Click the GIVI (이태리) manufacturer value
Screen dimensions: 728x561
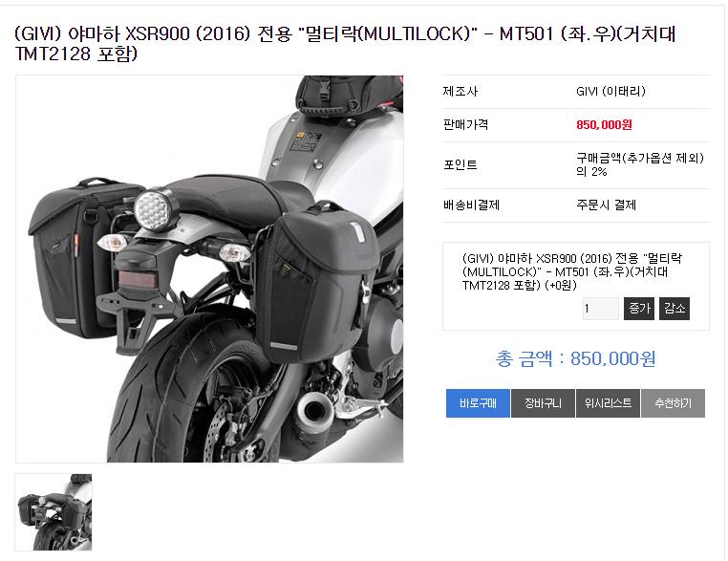[610, 91]
